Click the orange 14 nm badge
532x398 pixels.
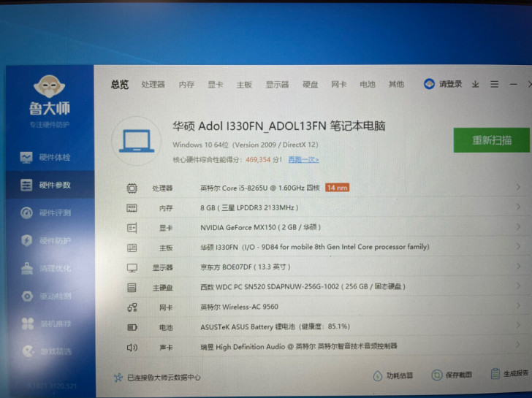pos(337,188)
